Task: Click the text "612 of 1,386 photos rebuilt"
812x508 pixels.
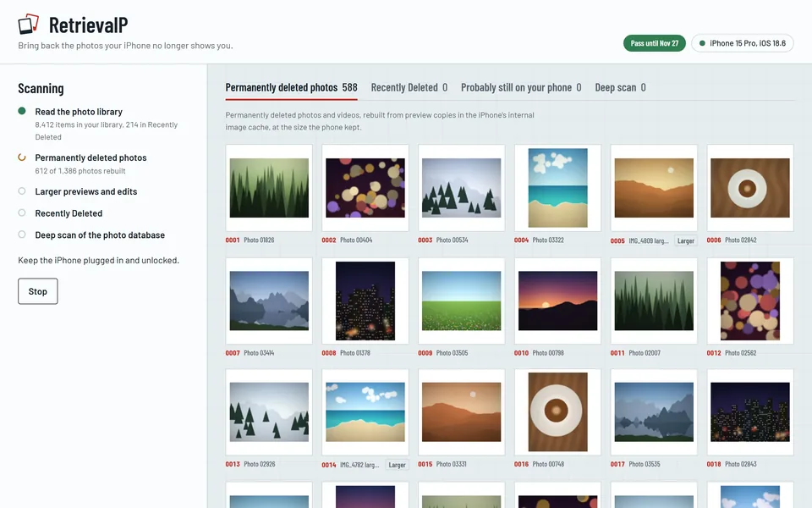Action: pos(80,170)
